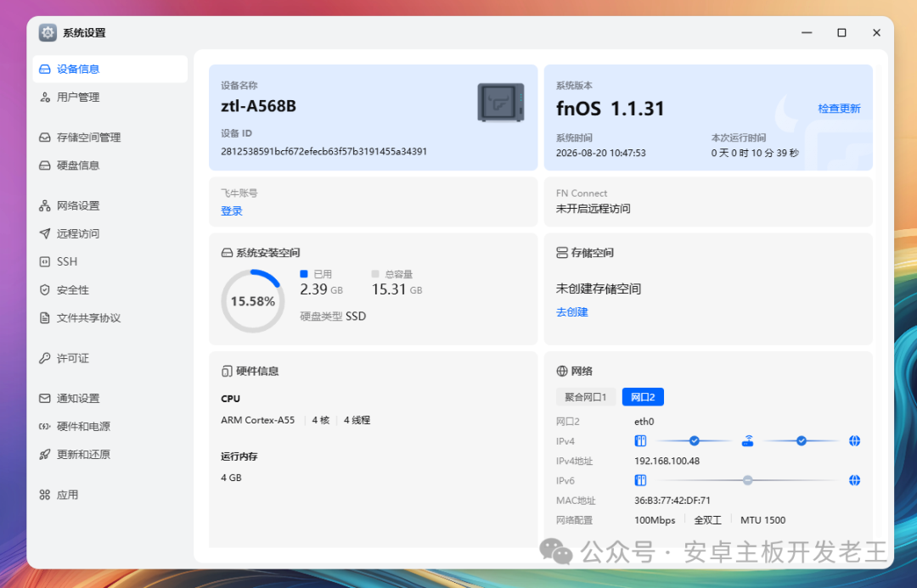Minimize the 系统设置 window
Viewport: 917px width, 588px height.
tap(807, 33)
